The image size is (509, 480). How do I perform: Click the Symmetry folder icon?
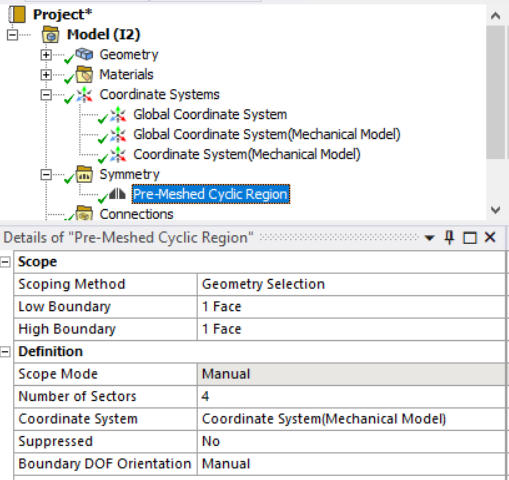pyautogui.click(x=84, y=174)
